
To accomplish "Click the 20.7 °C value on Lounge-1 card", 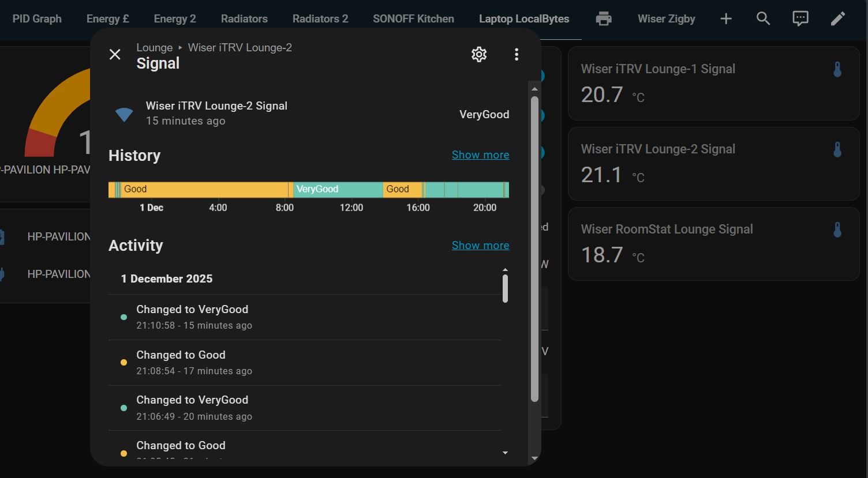I will [x=612, y=95].
